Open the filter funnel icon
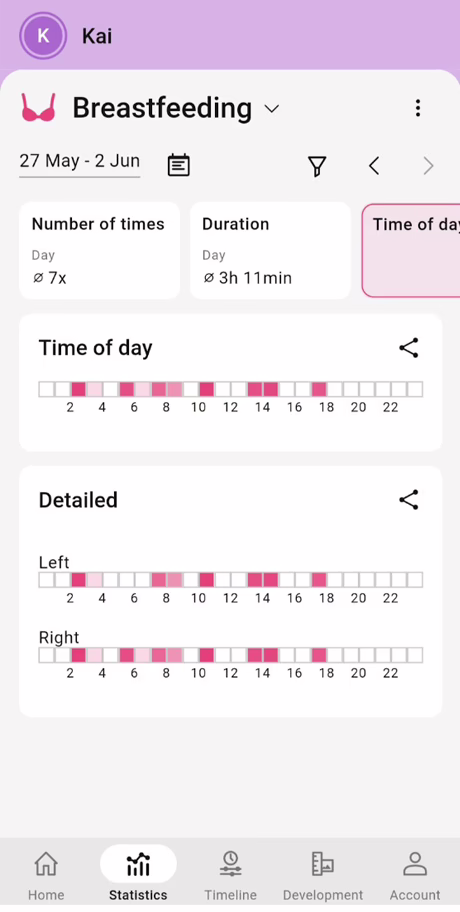Screen dimensions: 460x912 pyautogui.click(x=317, y=166)
